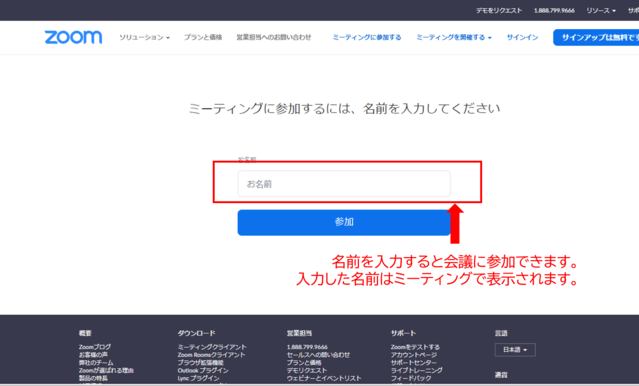The image size is (639, 386).
Task: Click the Zoom logo in the header
Action: coord(73,37)
